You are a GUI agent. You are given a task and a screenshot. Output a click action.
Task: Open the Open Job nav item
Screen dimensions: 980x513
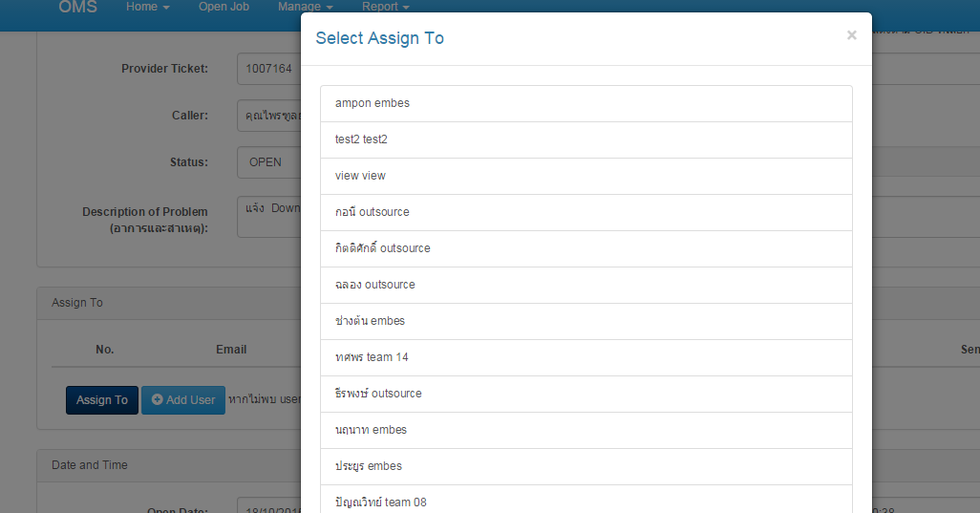[224, 7]
